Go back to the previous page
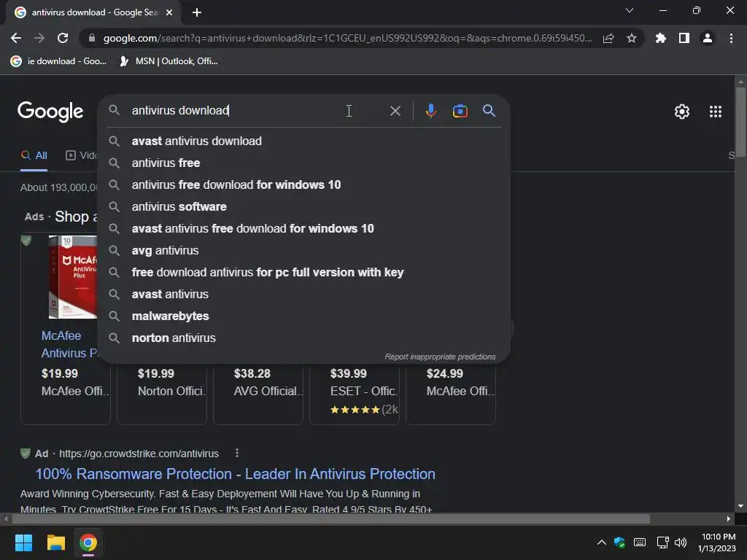The width and height of the screenshot is (747, 560). tap(16, 38)
